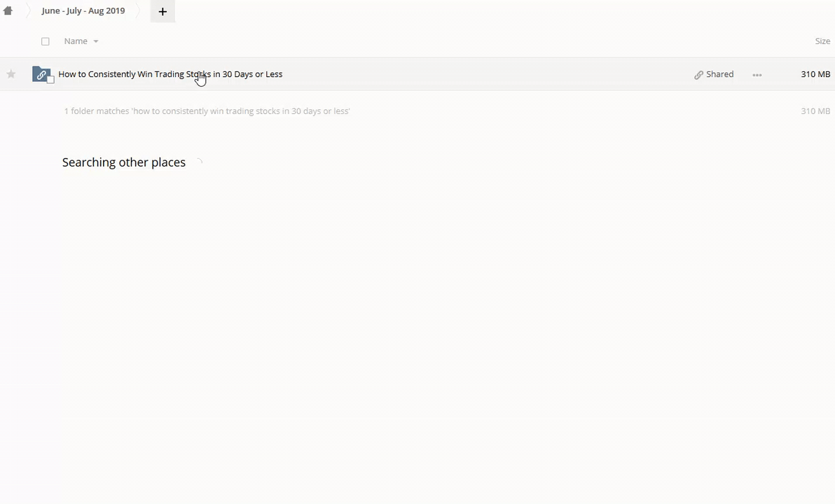Click the folder row's bold 310 MB size
Image resolution: width=835 pixels, height=504 pixels.
click(x=815, y=74)
